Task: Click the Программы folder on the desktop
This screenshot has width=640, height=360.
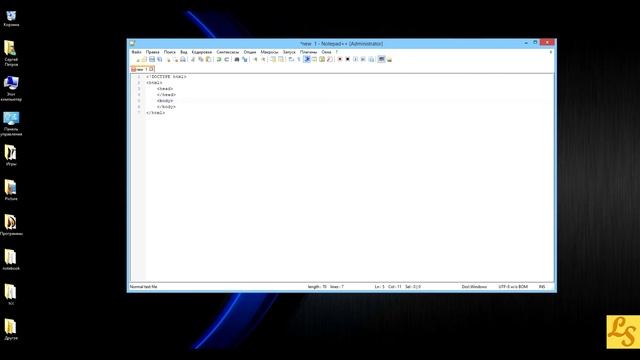Action: 11,225
